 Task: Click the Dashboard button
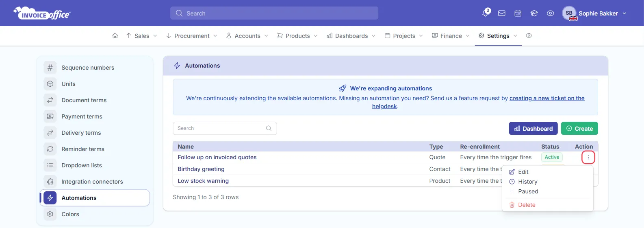(x=533, y=129)
